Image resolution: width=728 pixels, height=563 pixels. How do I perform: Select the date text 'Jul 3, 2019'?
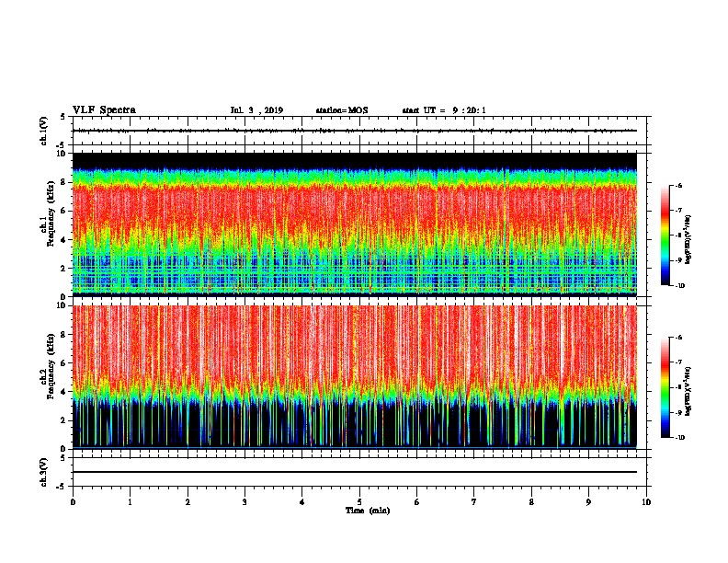(256, 110)
